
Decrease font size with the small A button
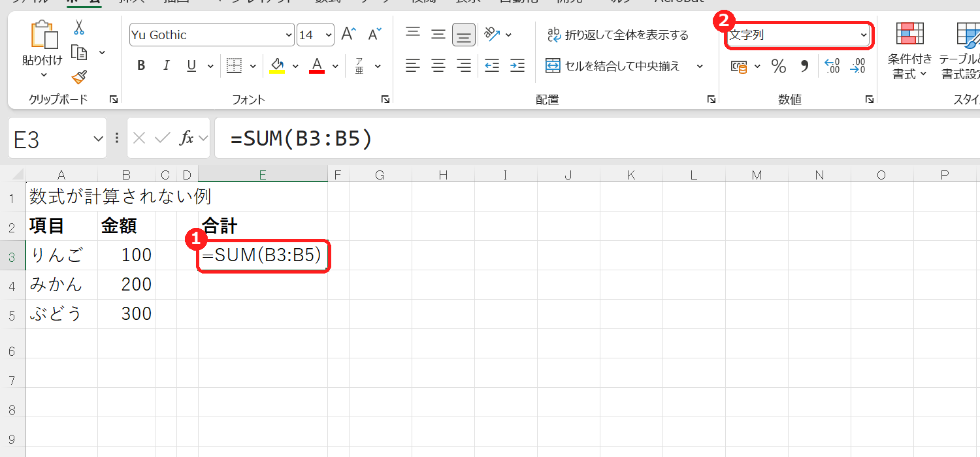pos(374,35)
